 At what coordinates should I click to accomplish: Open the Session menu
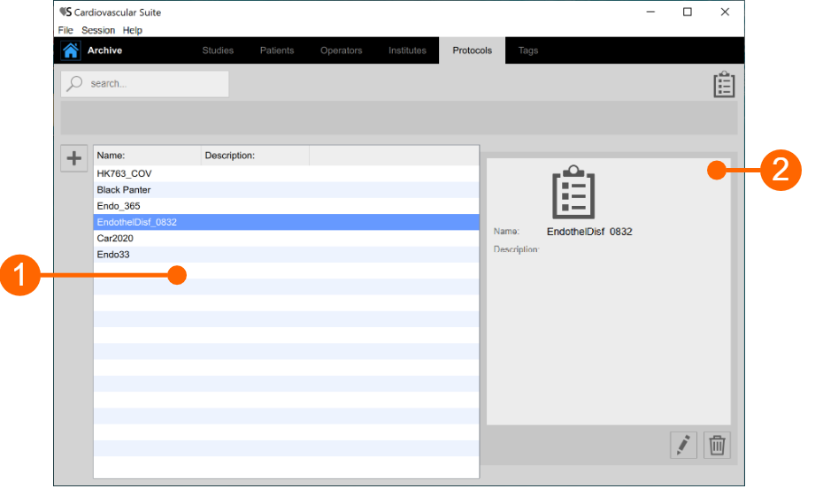click(x=98, y=30)
